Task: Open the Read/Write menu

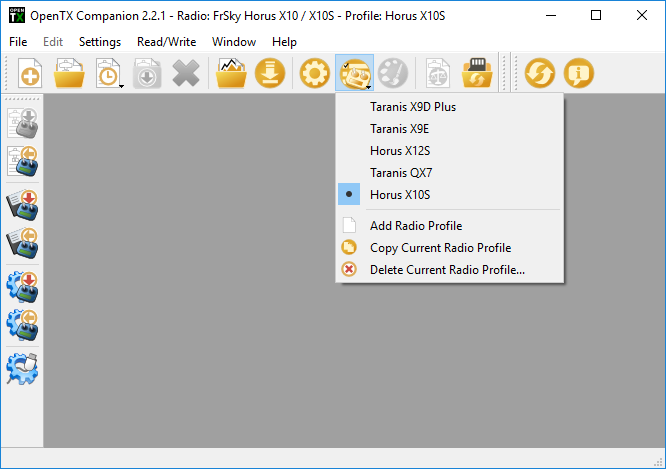Action: (x=166, y=42)
